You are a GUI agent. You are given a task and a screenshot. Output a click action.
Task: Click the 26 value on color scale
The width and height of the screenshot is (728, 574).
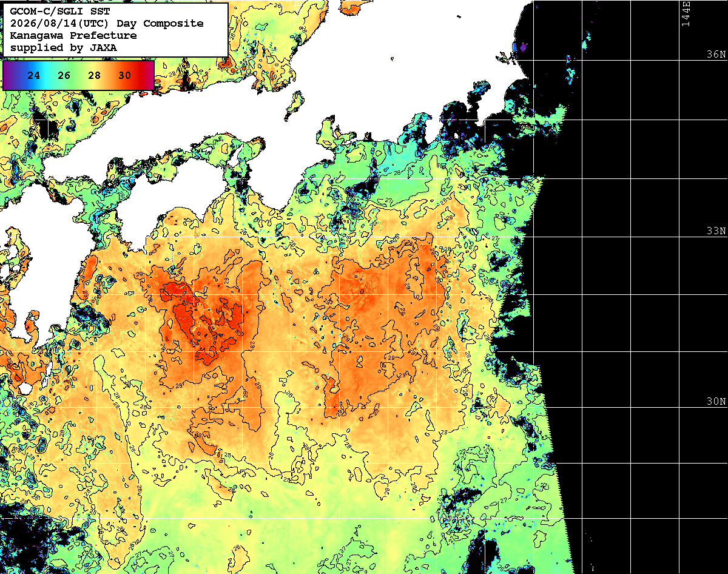pyautogui.click(x=64, y=76)
